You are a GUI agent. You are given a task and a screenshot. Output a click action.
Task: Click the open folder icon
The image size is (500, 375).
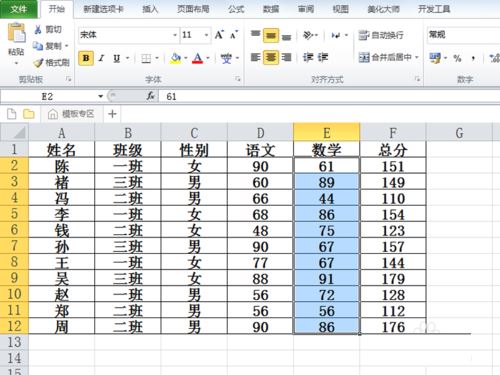(29, 114)
